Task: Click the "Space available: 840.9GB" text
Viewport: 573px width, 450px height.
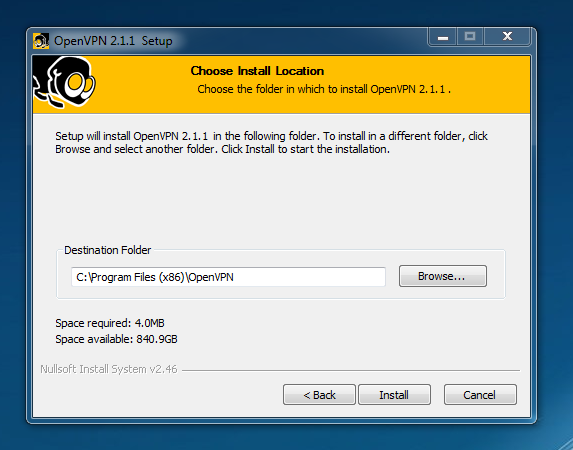Action: 116,339
